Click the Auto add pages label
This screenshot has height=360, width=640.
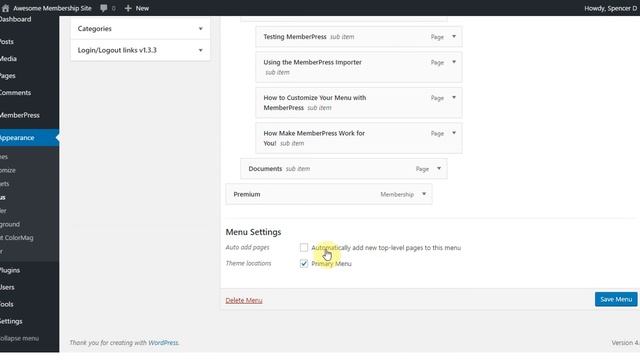tap(247, 247)
